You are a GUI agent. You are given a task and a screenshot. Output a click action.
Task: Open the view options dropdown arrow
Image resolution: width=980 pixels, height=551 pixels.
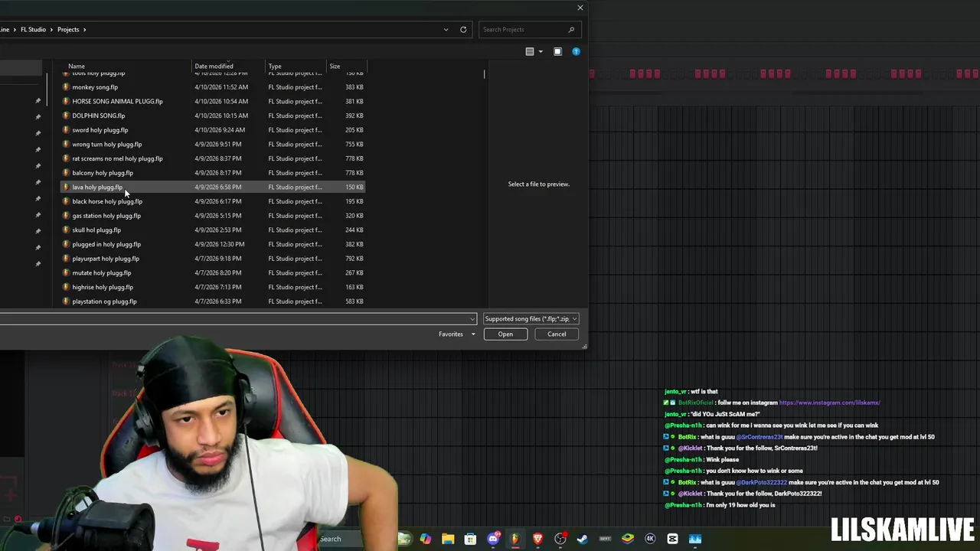point(541,51)
